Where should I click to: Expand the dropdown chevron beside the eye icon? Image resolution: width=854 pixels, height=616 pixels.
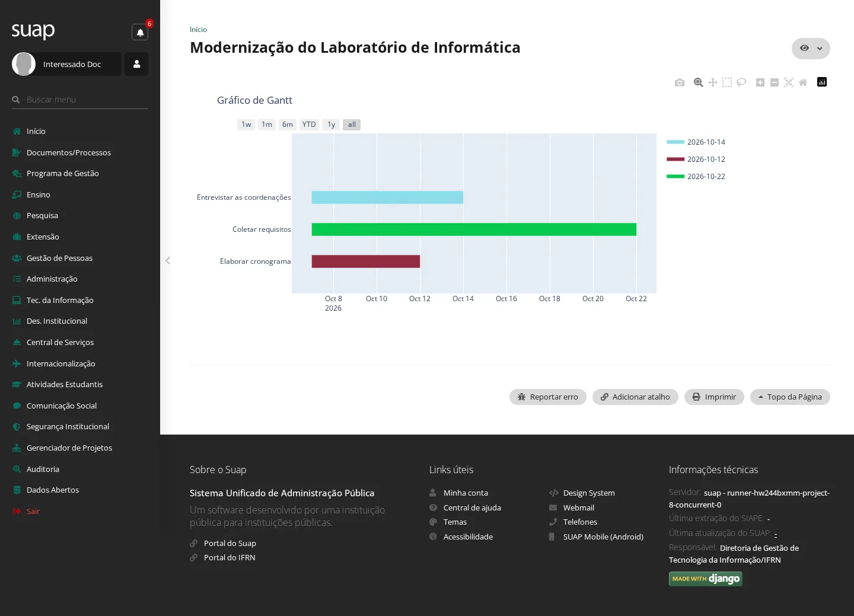(820, 49)
